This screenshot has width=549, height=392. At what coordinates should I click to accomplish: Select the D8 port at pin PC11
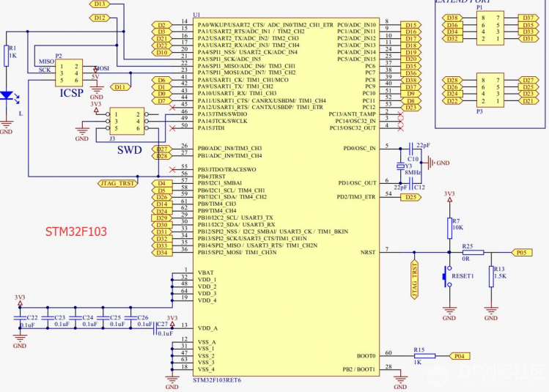click(x=410, y=101)
